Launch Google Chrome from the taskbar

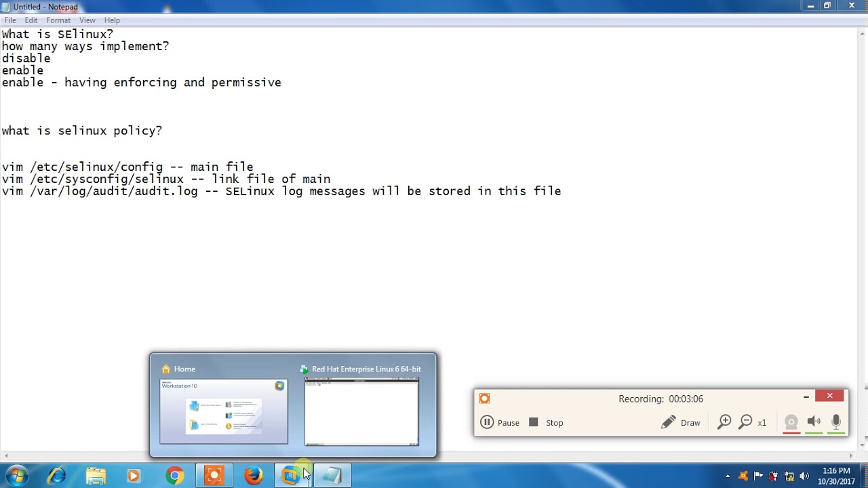click(x=175, y=476)
